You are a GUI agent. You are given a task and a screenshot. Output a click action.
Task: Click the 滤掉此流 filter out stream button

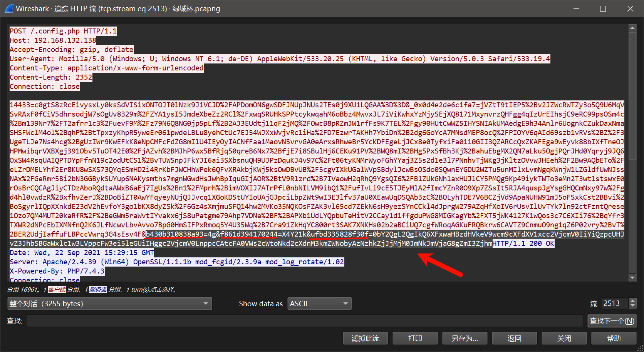[x=365, y=338]
